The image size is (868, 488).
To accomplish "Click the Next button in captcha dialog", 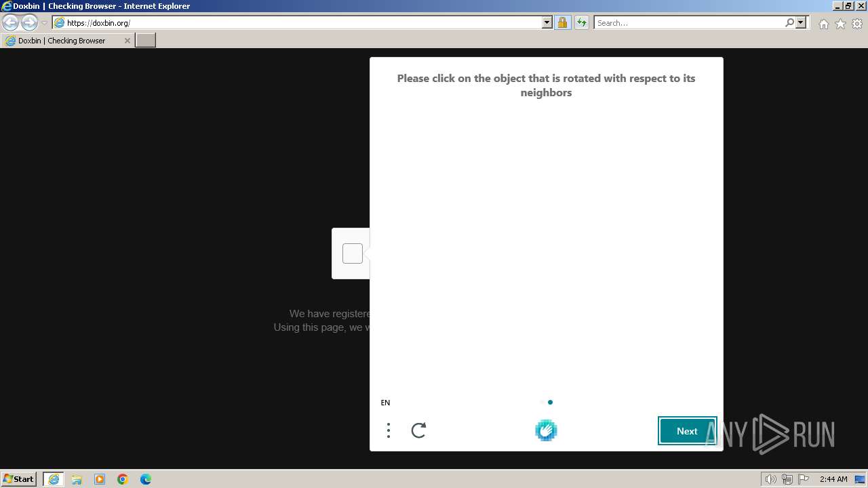I will click(x=687, y=431).
